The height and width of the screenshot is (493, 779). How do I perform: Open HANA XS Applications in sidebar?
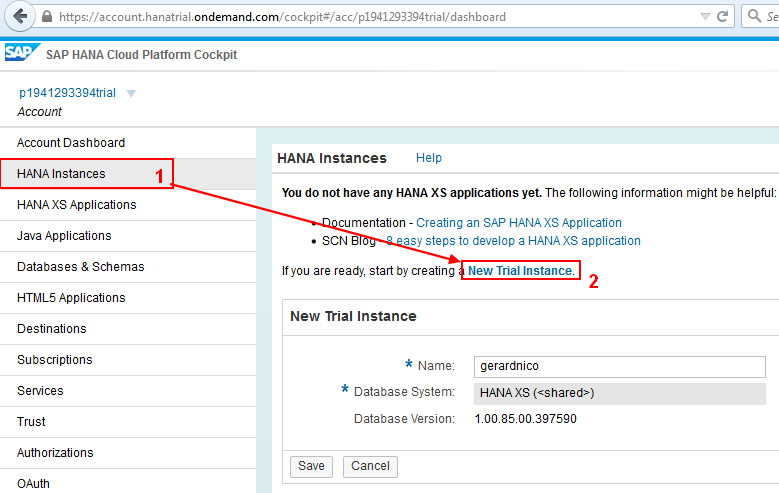77,205
